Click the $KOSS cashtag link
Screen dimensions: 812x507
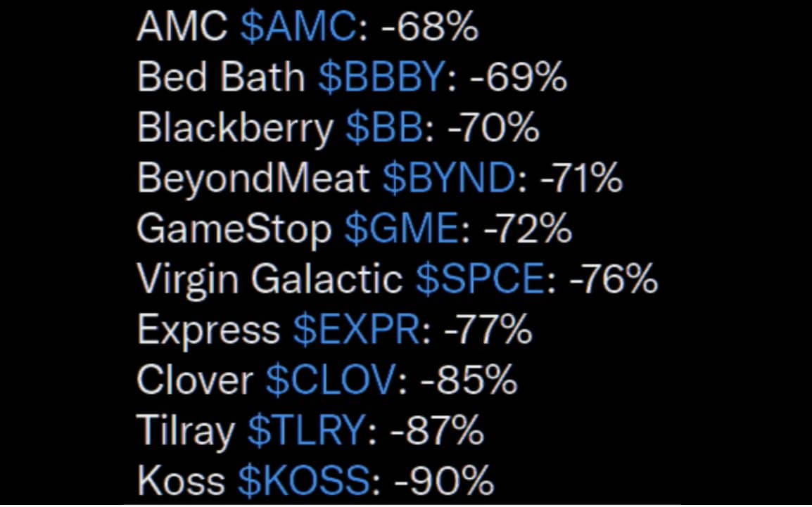[x=303, y=481]
